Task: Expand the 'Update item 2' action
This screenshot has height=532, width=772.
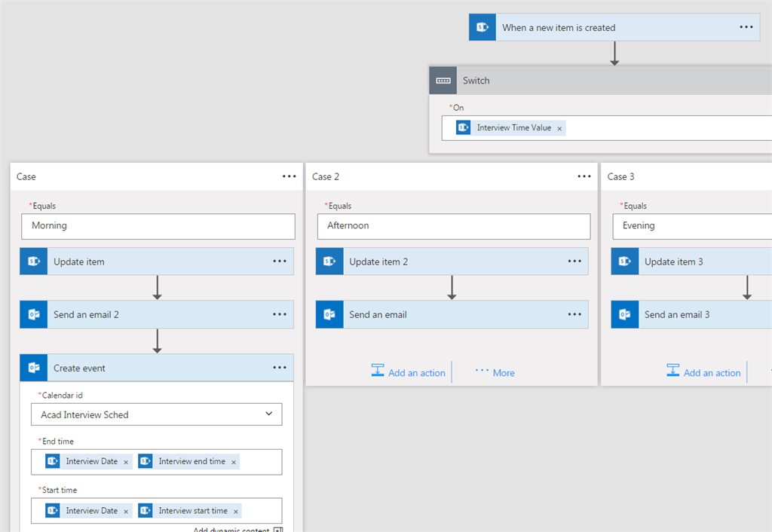Action: 452,261
